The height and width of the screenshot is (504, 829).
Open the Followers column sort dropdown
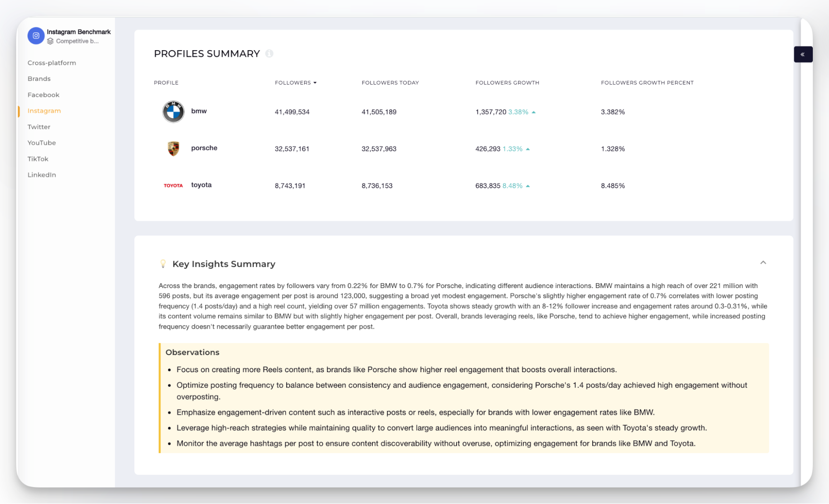(x=316, y=82)
